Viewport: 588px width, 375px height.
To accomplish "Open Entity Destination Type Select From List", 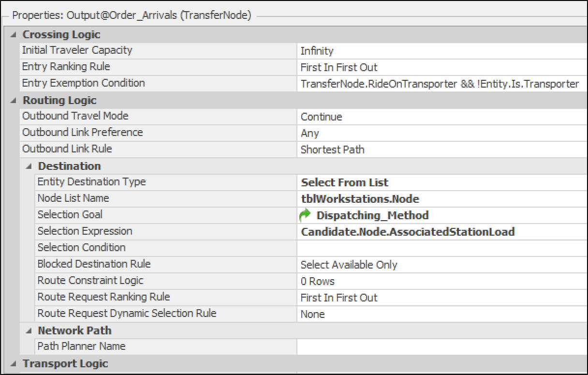I will (x=442, y=182).
